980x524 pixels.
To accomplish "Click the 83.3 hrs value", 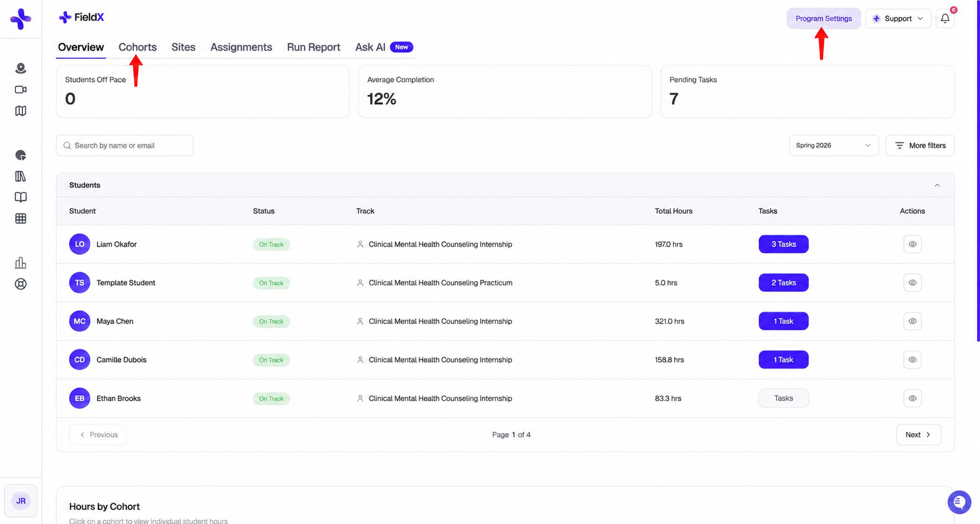I will pos(668,398).
